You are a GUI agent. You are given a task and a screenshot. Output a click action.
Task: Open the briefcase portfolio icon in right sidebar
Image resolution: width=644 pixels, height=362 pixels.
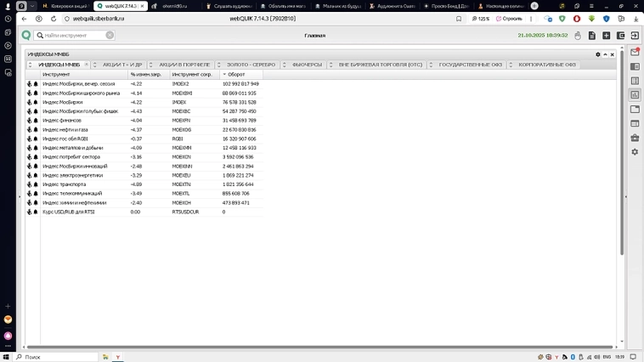(635, 138)
